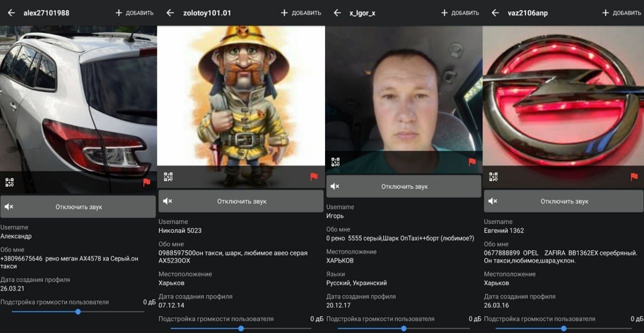644x333 pixels.
Task: Go back from alex27101988 profile
Action: [x=11, y=13]
